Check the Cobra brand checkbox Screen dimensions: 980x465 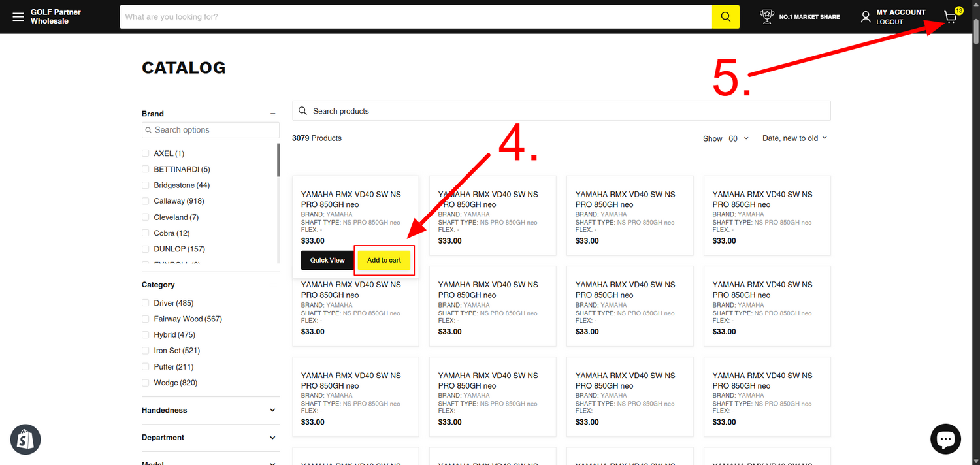pyautogui.click(x=146, y=233)
